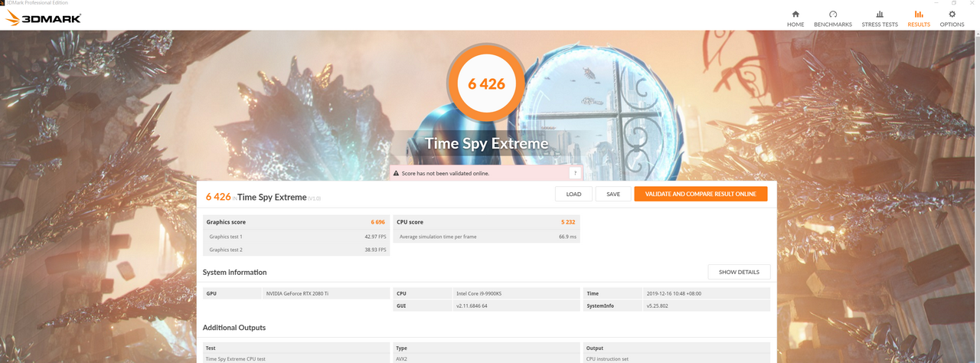Image resolution: width=980 pixels, height=363 pixels.
Task: Click the CPU instruction set output cell
Action: pos(607,358)
